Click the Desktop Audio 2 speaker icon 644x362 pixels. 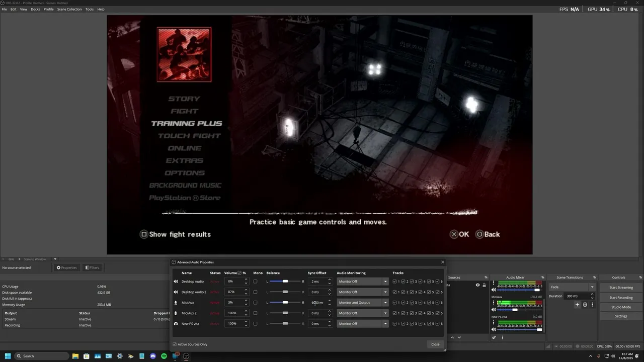pos(176,292)
